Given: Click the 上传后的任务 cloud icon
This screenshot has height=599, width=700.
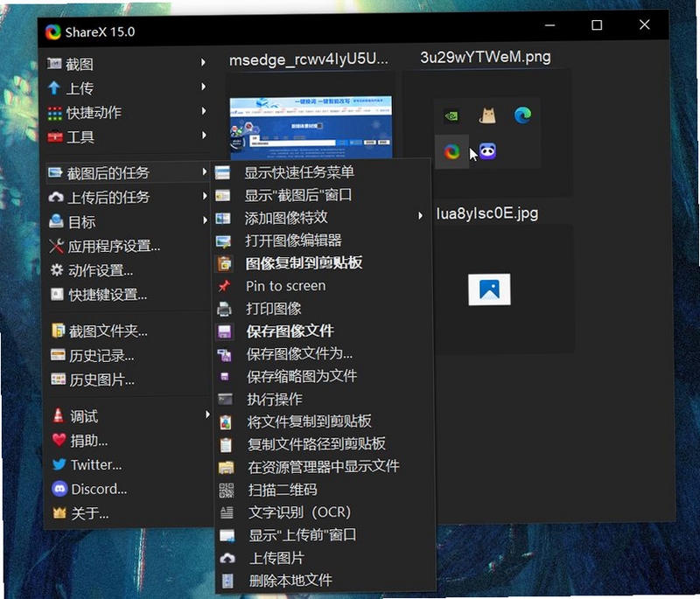Looking at the screenshot, I should (56, 197).
